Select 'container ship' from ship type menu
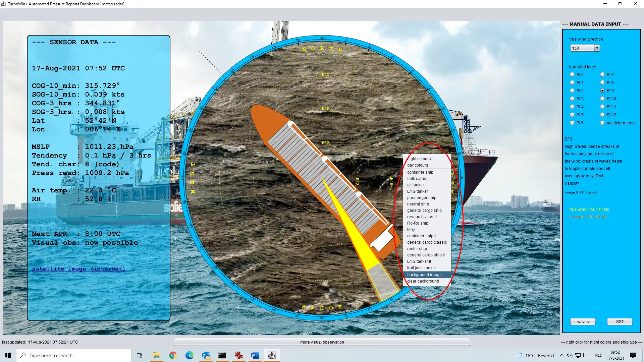644x362 pixels. [x=420, y=172]
